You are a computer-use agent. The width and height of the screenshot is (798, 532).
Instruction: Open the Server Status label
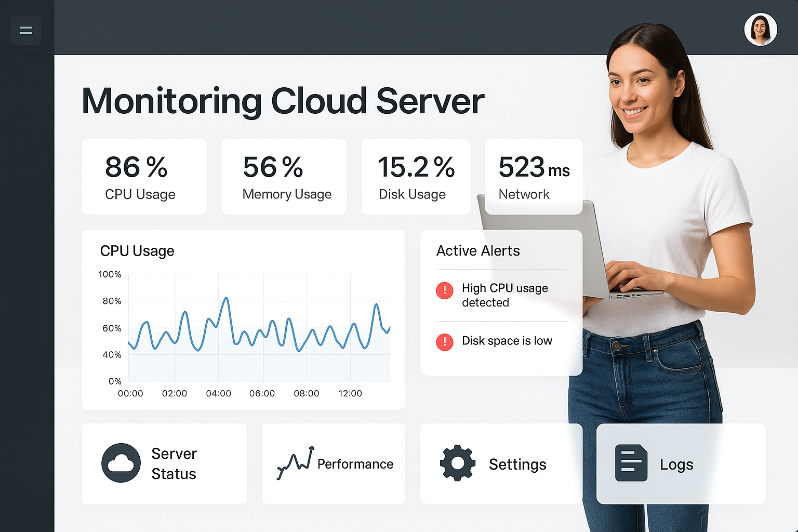174,463
